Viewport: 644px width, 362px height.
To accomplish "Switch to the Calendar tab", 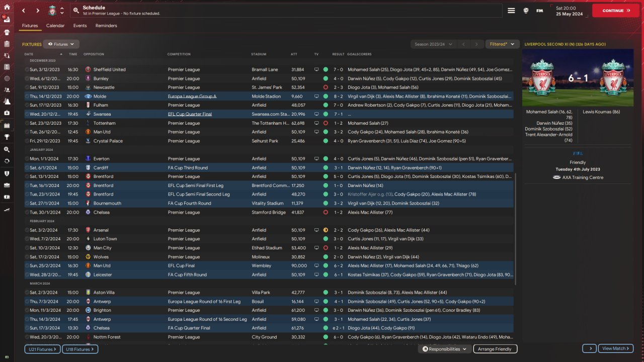I will point(55,26).
